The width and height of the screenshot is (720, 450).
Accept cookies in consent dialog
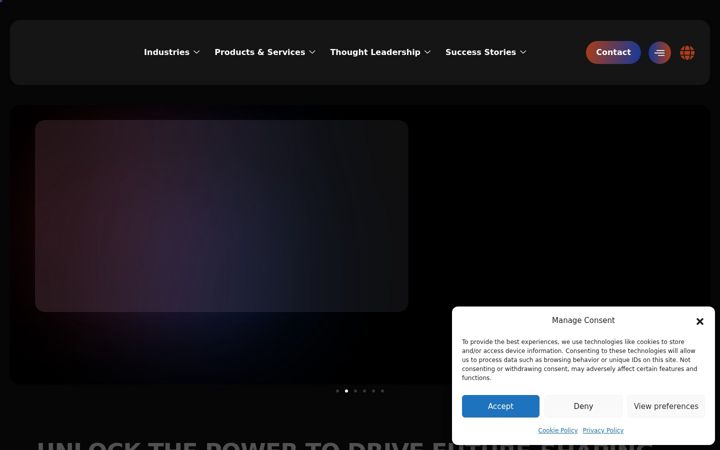(501, 406)
